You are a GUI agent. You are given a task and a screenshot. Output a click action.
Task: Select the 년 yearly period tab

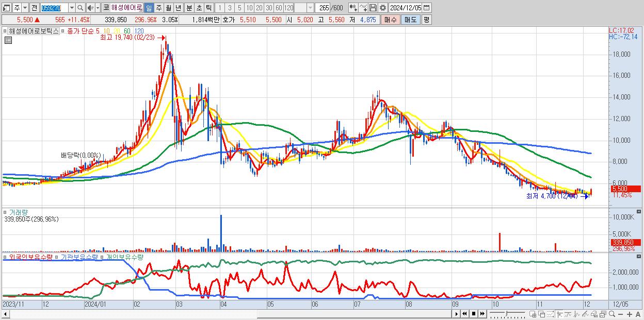click(178, 8)
